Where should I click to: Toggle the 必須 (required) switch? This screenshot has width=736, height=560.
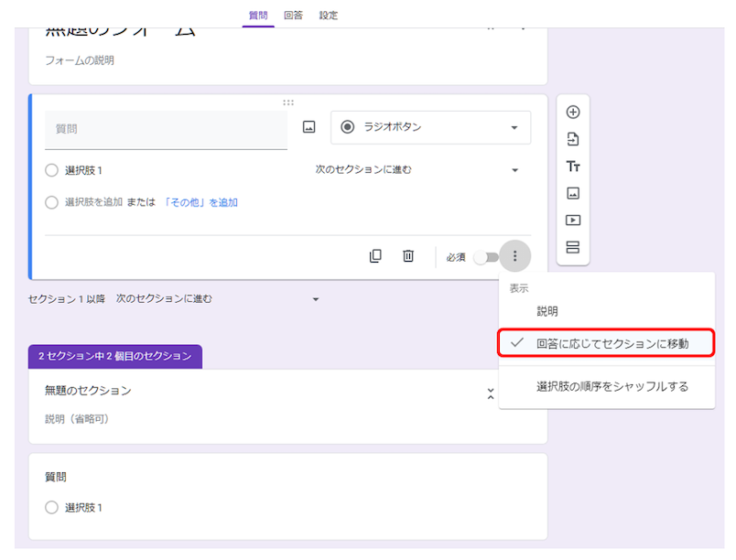click(x=485, y=257)
